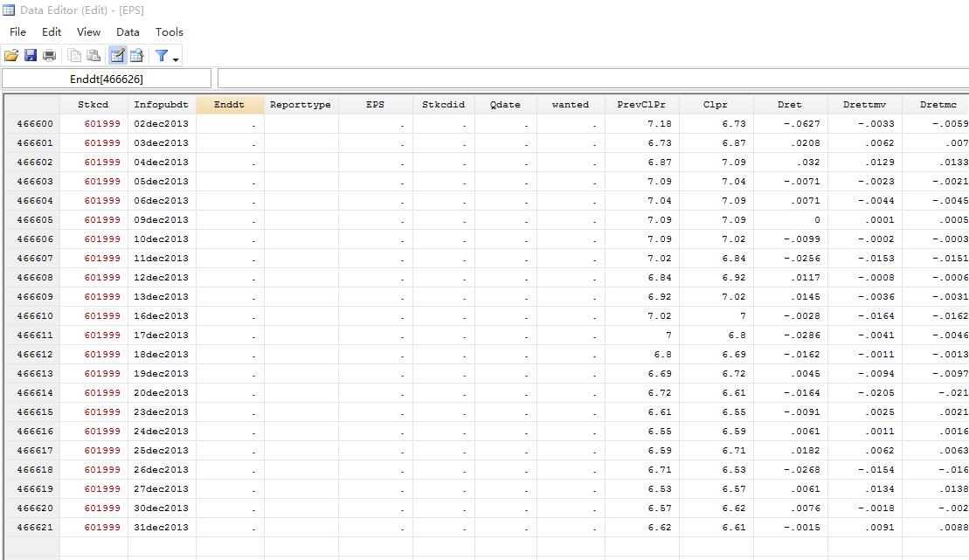
Task: Click Stkcd 601999 in row 466618
Action: pyautogui.click(x=94, y=470)
